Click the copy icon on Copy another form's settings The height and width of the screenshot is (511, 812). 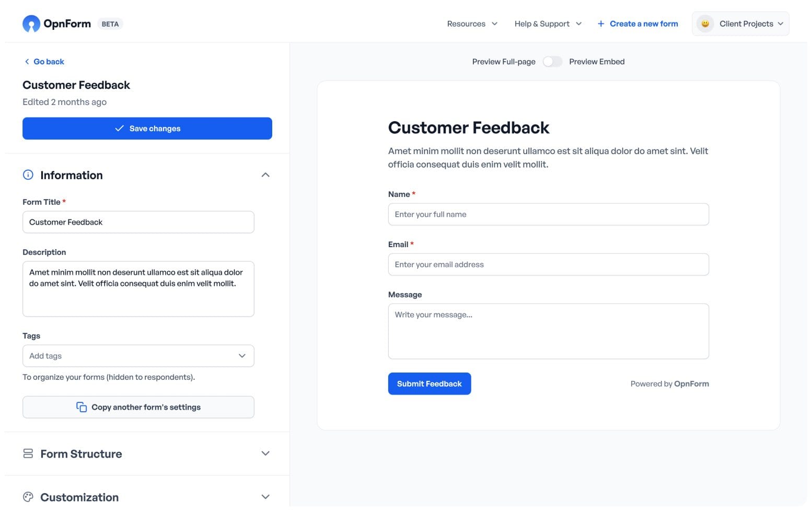[x=82, y=407]
